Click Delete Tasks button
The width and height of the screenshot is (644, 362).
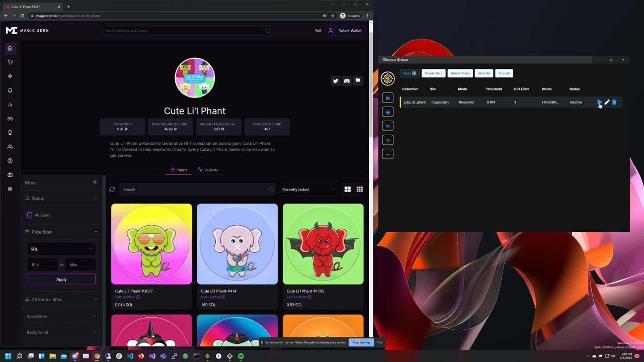460,73
